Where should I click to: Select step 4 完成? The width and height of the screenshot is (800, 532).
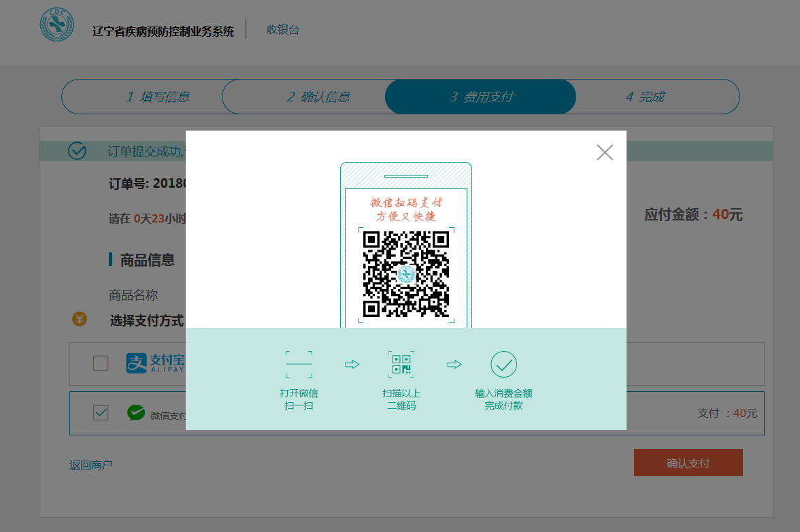[644, 97]
